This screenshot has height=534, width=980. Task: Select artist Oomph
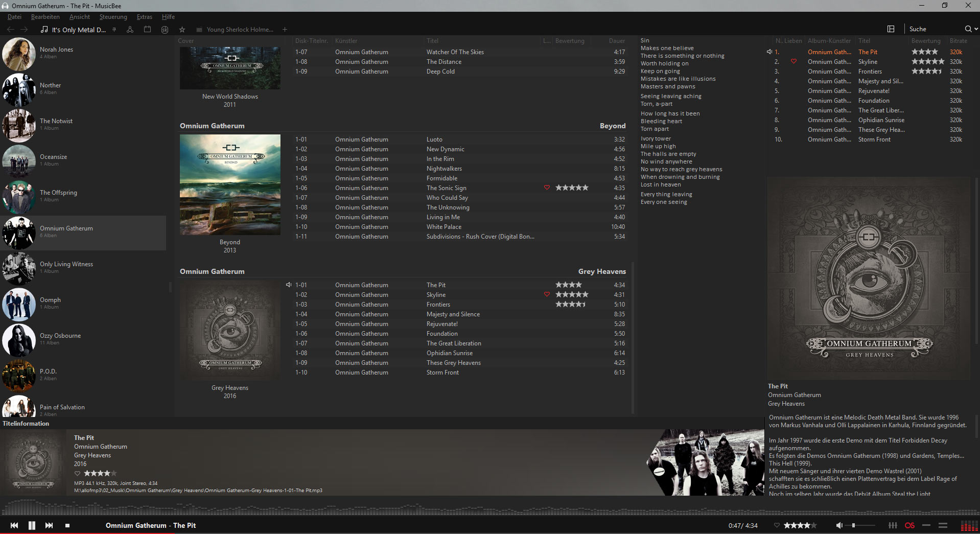(x=83, y=304)
